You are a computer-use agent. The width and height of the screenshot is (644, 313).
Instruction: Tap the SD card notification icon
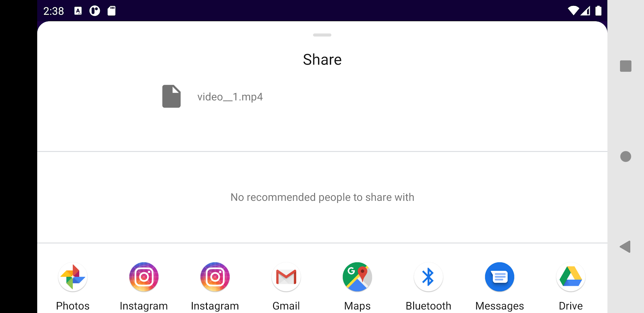112,11
